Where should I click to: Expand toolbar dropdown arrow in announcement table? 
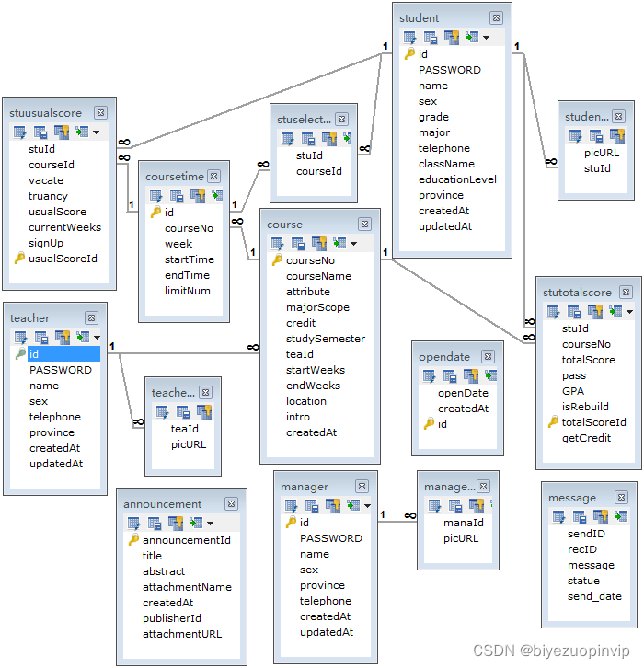pos(210,524)
